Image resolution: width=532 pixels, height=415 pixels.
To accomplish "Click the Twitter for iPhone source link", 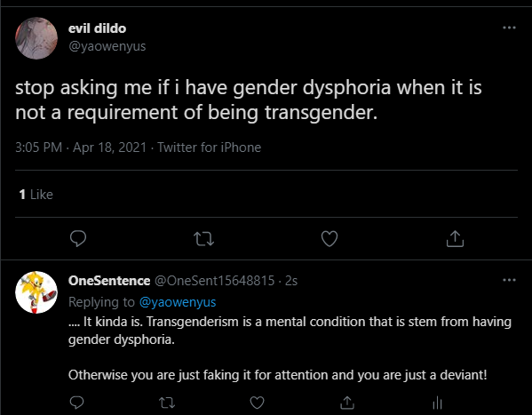I will [209, 148].
